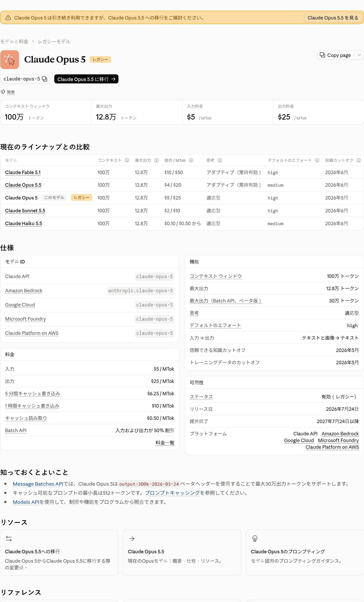Open Claude Platform on AWS under モデル ID

(x=32, y=333)
